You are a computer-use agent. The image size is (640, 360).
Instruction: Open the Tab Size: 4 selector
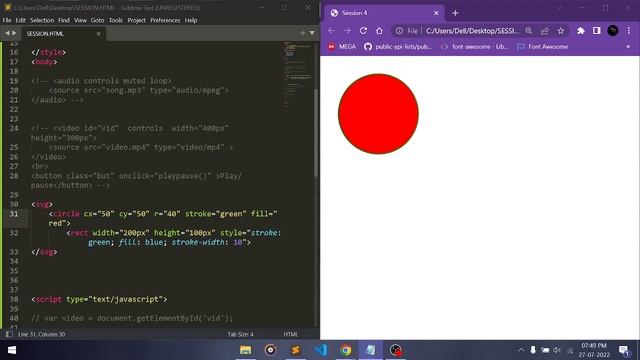coord(240,334)
